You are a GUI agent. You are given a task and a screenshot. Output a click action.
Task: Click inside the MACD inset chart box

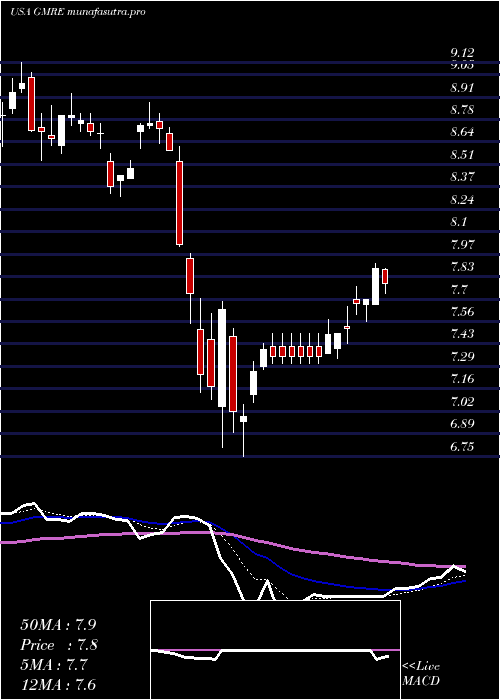275,650
